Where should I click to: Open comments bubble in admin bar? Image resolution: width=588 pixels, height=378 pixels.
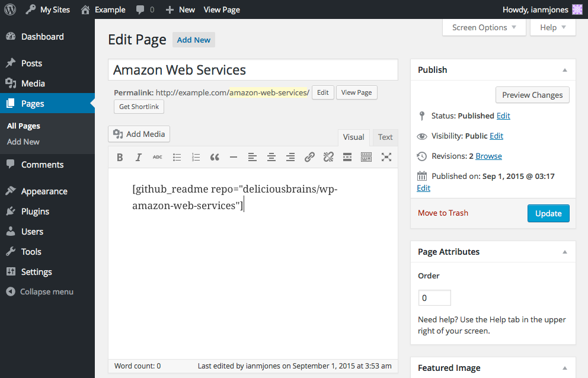pos(145,9)
